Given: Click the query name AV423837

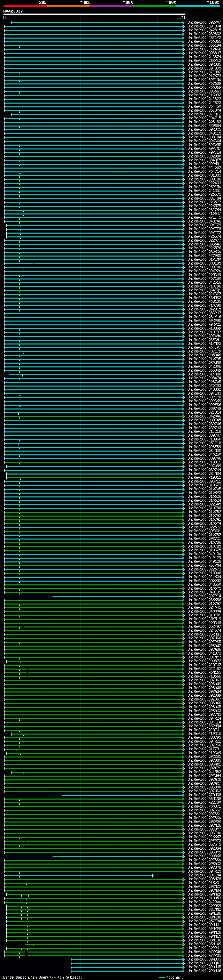Looking at the screenshot, I should (13, 11).
